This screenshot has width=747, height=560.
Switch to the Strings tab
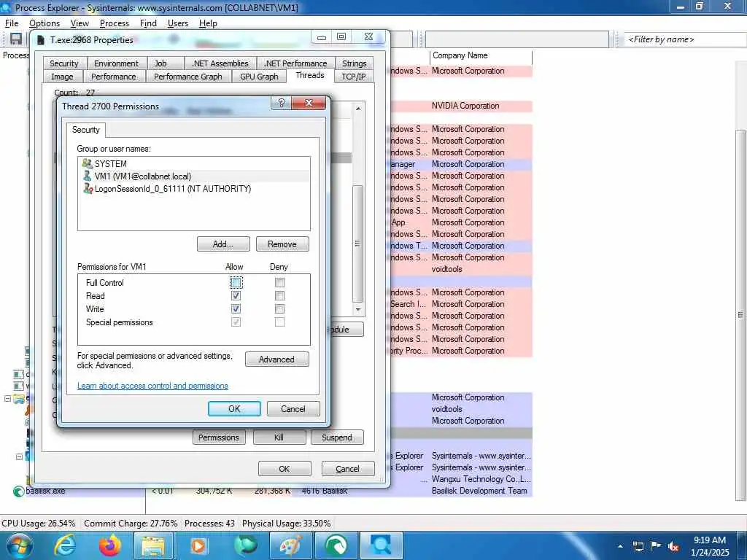pyautogui.click(x=354, y=63)
